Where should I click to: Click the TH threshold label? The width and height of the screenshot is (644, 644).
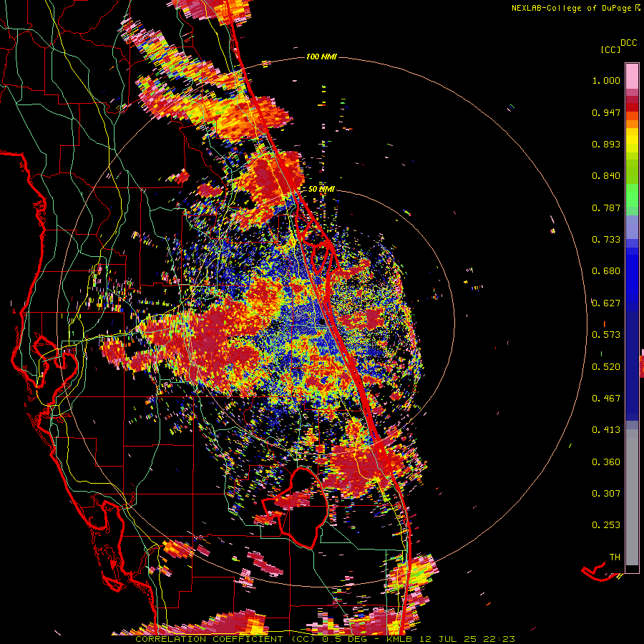tap(615, 557)
